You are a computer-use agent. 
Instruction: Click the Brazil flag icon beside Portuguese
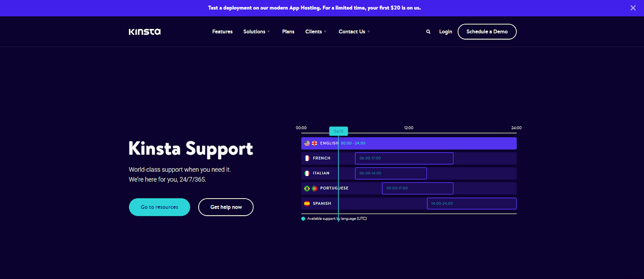point(307,188)
